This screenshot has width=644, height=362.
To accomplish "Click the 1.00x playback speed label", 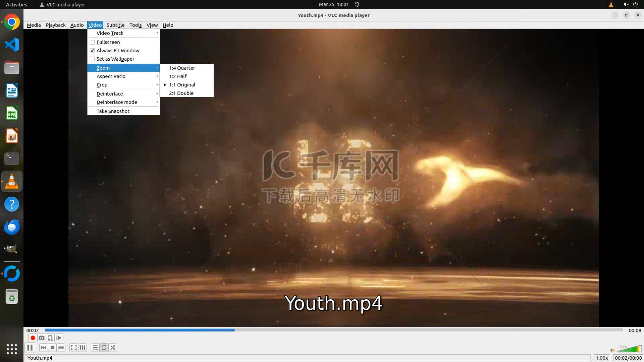I will tap(602, 358).
